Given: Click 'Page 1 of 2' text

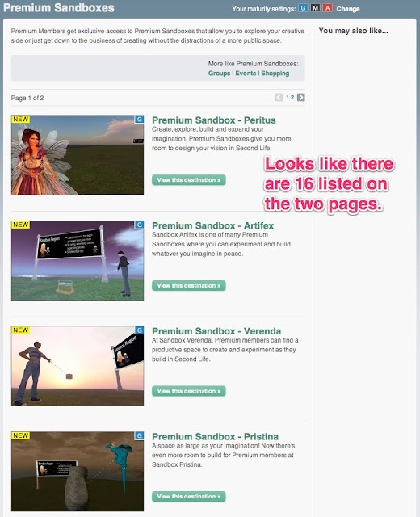Looking at the screenshot, I should [x=27, y=98].
